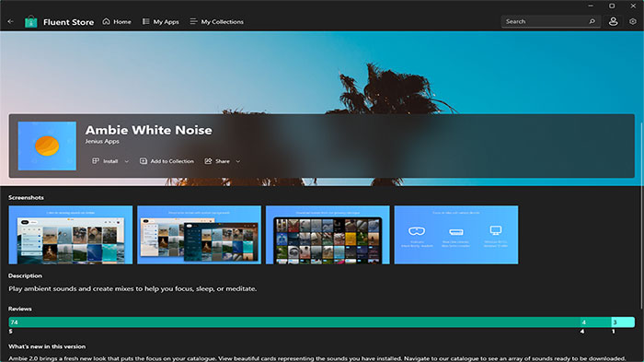Open the first screenshot thumbnail

pos(71,235)
